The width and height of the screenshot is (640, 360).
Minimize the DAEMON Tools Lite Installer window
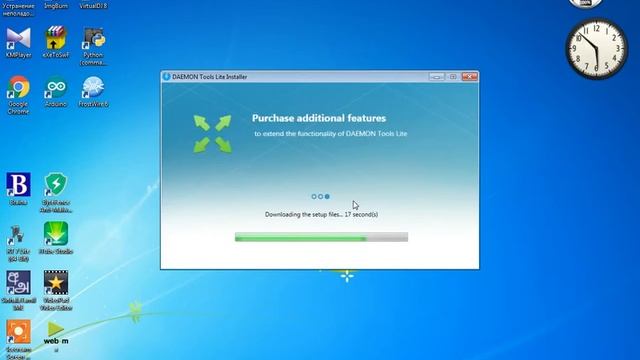[436, 76]
